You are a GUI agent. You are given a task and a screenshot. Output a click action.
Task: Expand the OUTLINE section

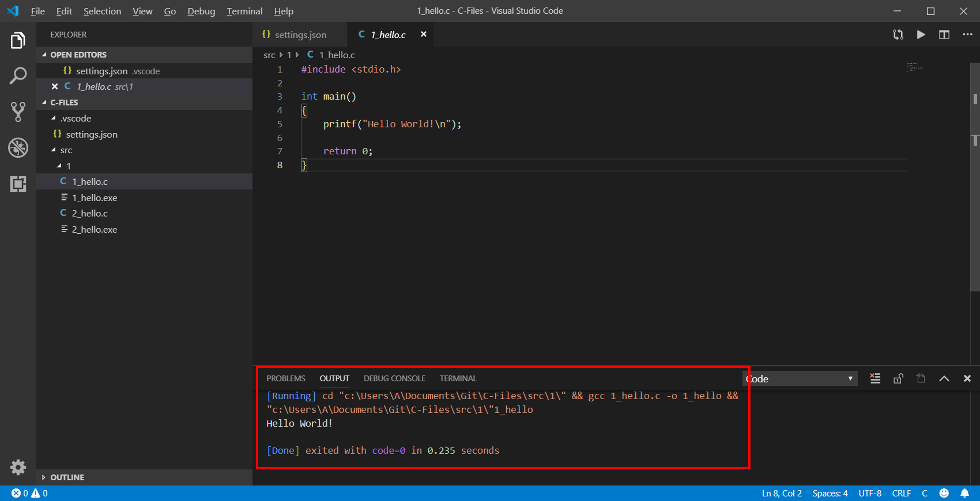67,477
